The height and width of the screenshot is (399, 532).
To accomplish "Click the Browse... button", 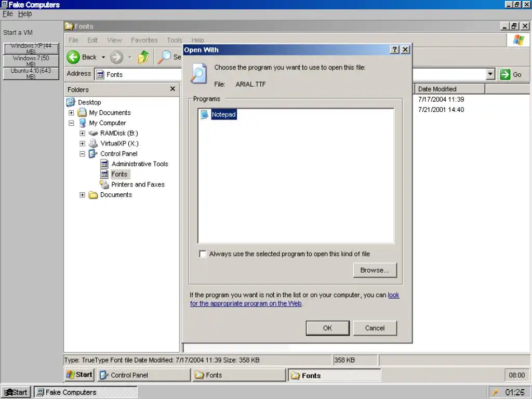I will (375, 270).
